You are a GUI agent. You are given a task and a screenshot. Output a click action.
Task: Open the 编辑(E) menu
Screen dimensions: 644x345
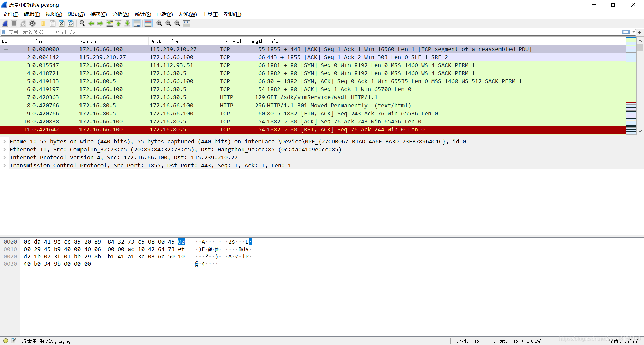tap(32, 14)
